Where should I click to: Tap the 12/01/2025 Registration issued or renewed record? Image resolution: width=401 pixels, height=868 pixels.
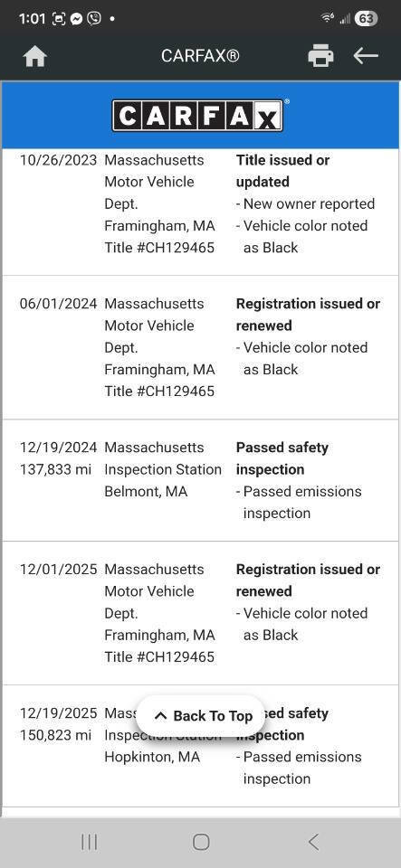point(201,613)
